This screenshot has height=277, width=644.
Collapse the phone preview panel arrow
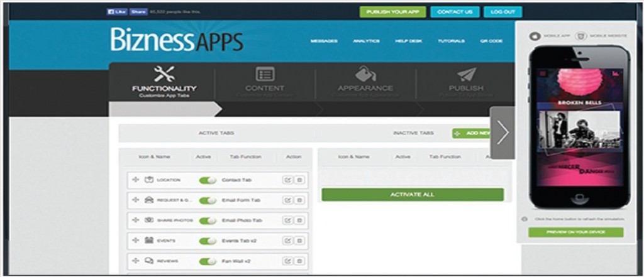tap(502, 133)
